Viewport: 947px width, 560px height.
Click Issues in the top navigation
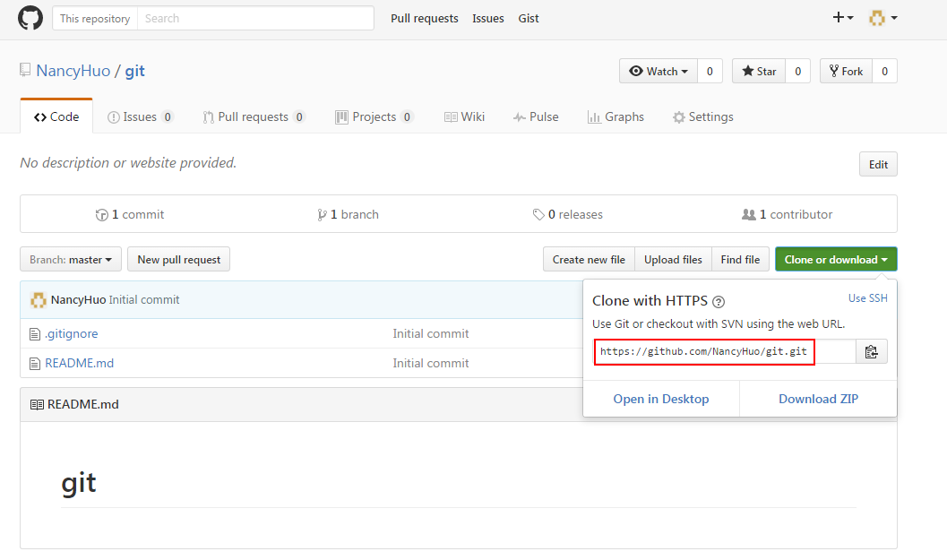tap(488, 18)
